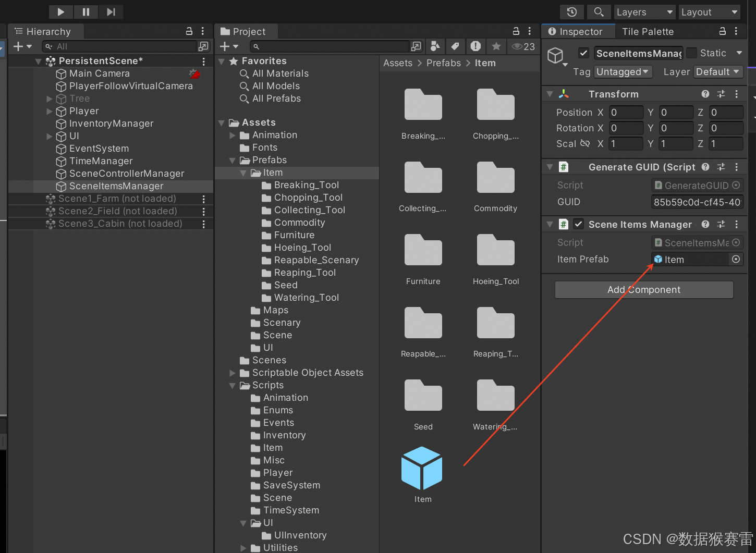Open Scene3_Cabin options menu dots
Screen dimensions: 756x553
pos(203,224)
